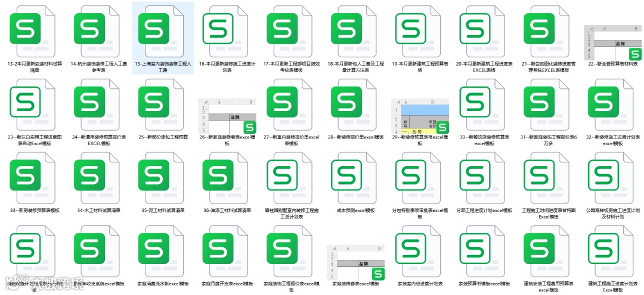This screenshot has width=644, height=295.
Task: Select the 建筑安装工程费用预算表 file icon
Action: click(547, 251)
